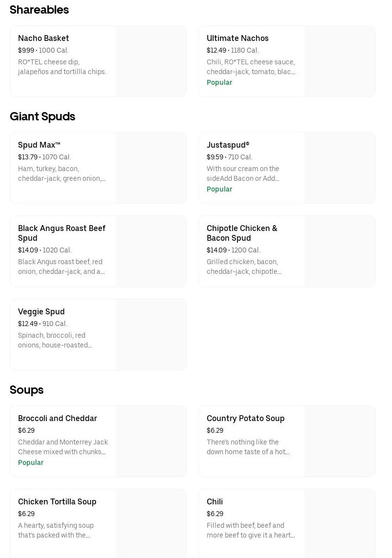
Task: Open the Spud Max™ item
Action: pos(39,145)
